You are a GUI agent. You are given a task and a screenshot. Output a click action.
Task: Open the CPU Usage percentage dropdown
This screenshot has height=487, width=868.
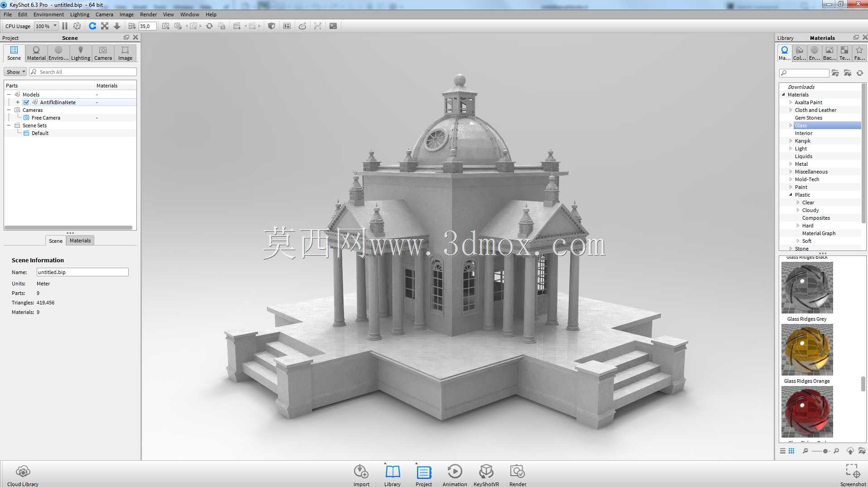[47, 26]
